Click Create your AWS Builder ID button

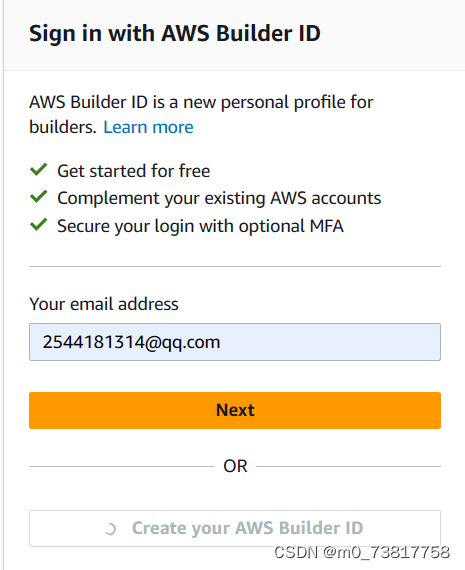(235, 529)
